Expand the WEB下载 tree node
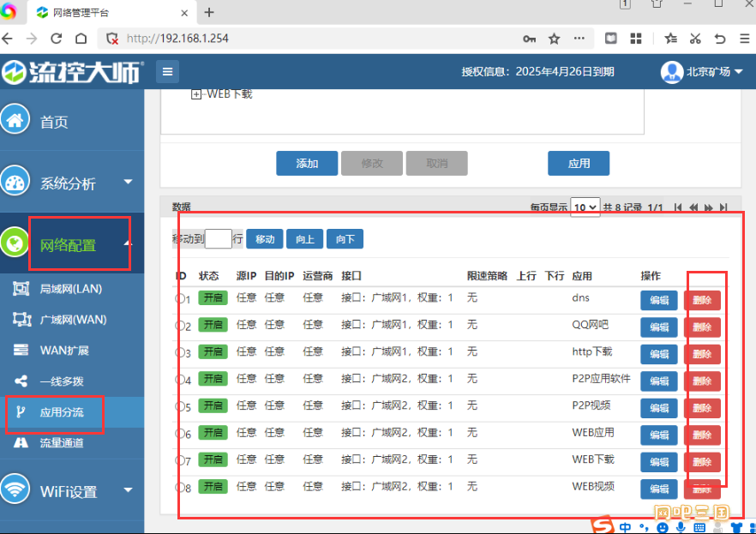 (x=195, y=94)
